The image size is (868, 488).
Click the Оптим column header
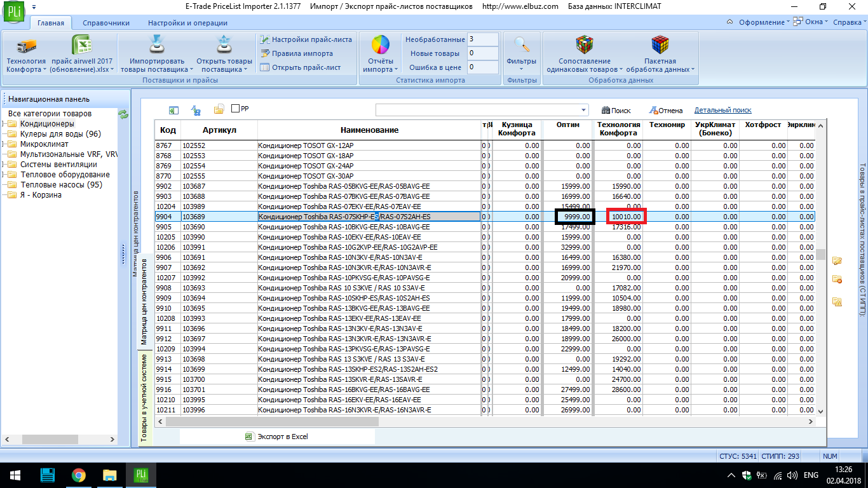(568, 130)
